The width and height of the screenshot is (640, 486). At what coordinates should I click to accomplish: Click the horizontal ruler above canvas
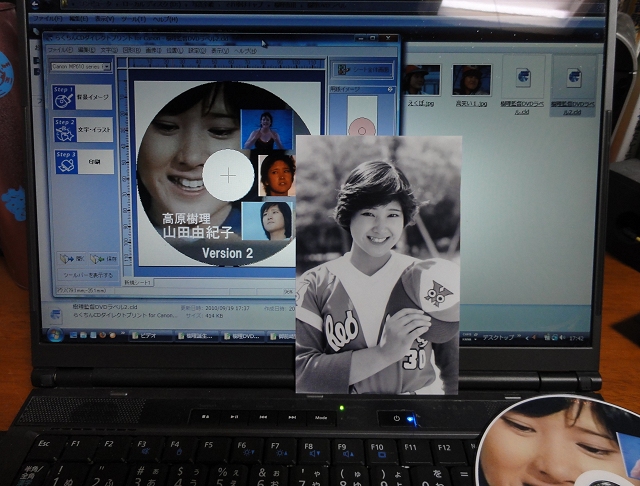(x=227, y=63)
